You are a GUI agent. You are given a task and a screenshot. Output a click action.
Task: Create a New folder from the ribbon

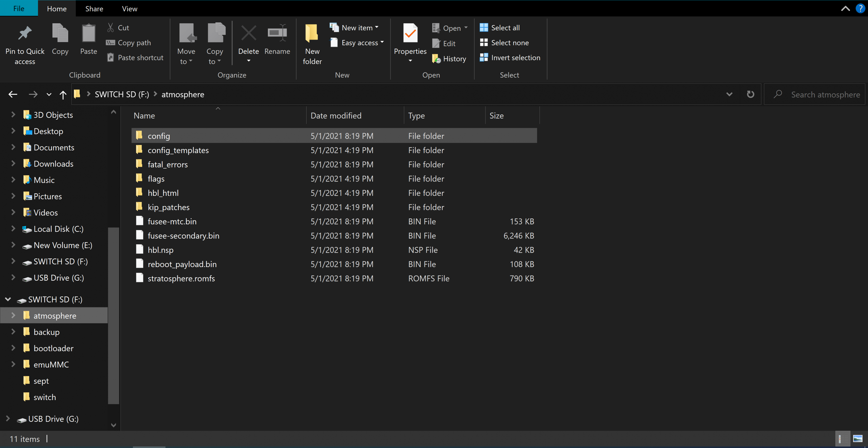[312, 44]
